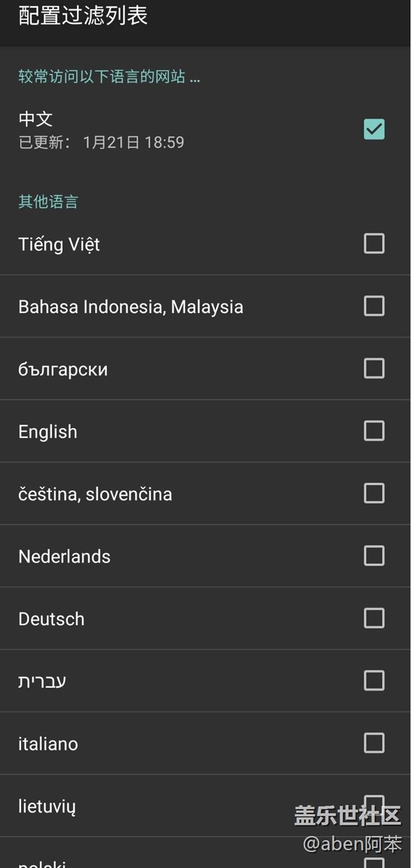
Task: Select the italiano row label
Action: pyautogui.click(x=48, y=744)
